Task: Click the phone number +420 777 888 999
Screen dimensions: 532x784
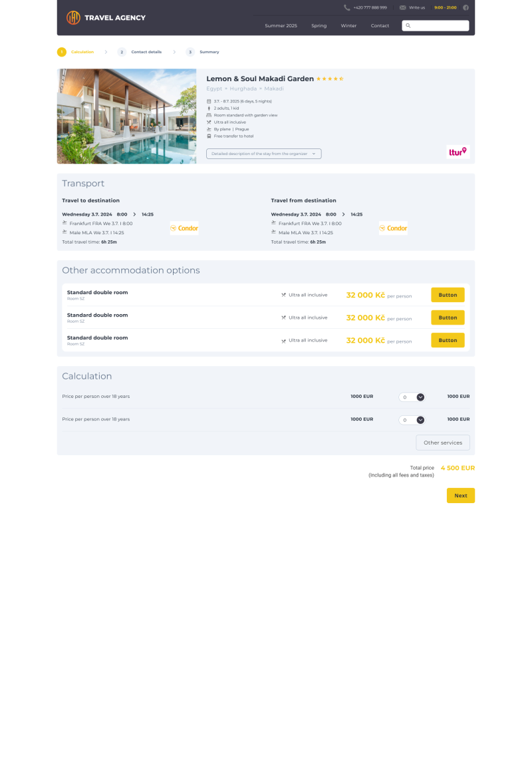Action: click(x=370, y=7)
